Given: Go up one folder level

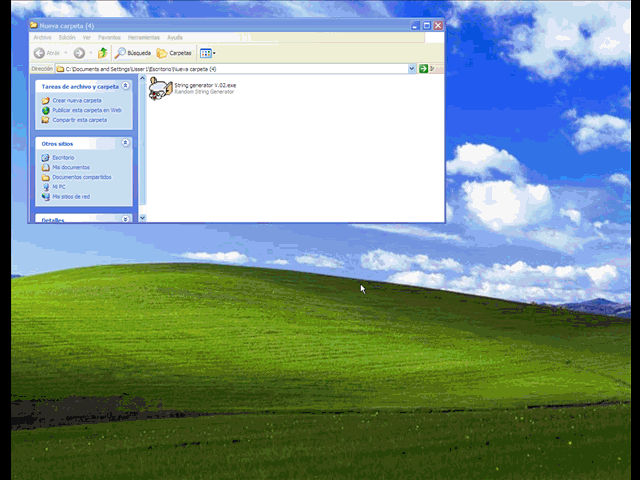Looking at the screenshot, I should (x=102, y=53).
